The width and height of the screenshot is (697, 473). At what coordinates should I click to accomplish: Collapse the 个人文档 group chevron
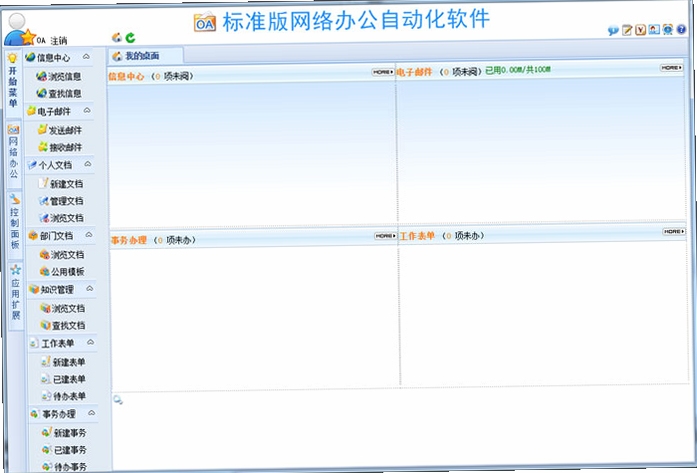click(88, 164)
